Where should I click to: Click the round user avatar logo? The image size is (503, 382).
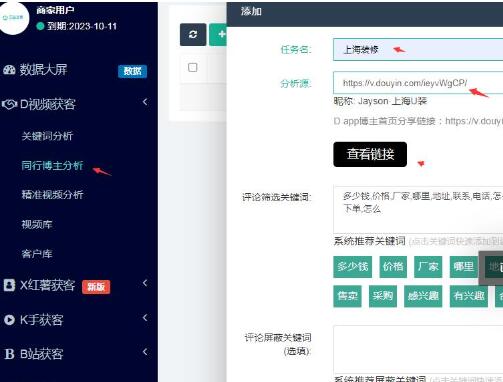pos(13,18)
